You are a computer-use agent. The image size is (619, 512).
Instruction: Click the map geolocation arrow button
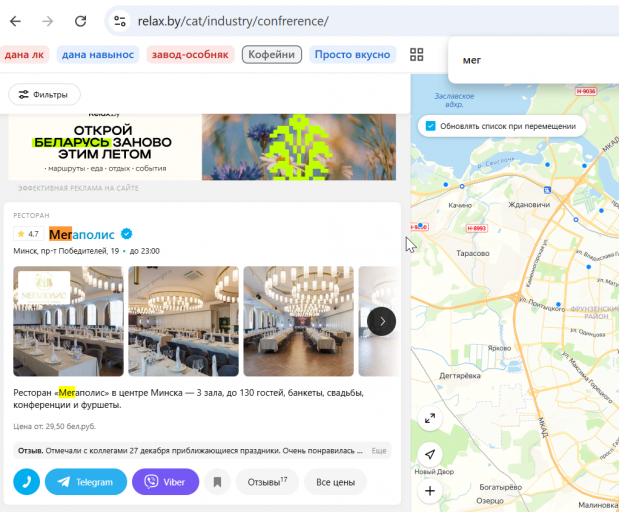point(430,454)
